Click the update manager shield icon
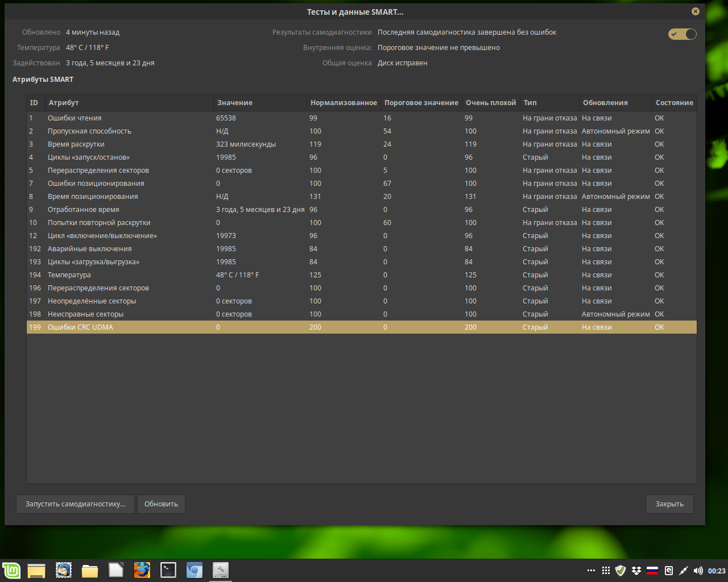728x582 pixels. click(x=621, y=571)
